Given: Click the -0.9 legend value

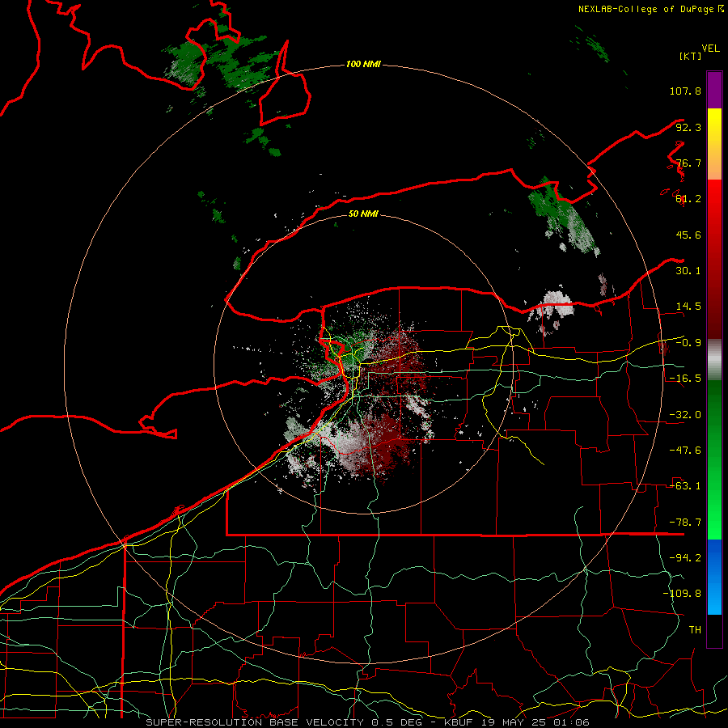Looking at the screenshot, I should [x=688, y=343].
